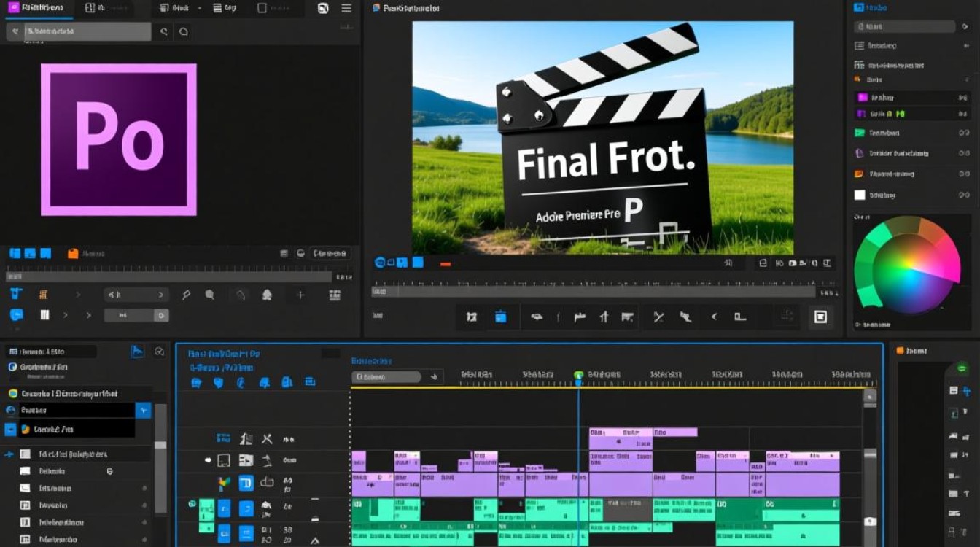The width and height of the screenshot is (980, 547).
Task: Select the crossed-blades razor icon in the monitor toolbar
Action: pos(658,317)
